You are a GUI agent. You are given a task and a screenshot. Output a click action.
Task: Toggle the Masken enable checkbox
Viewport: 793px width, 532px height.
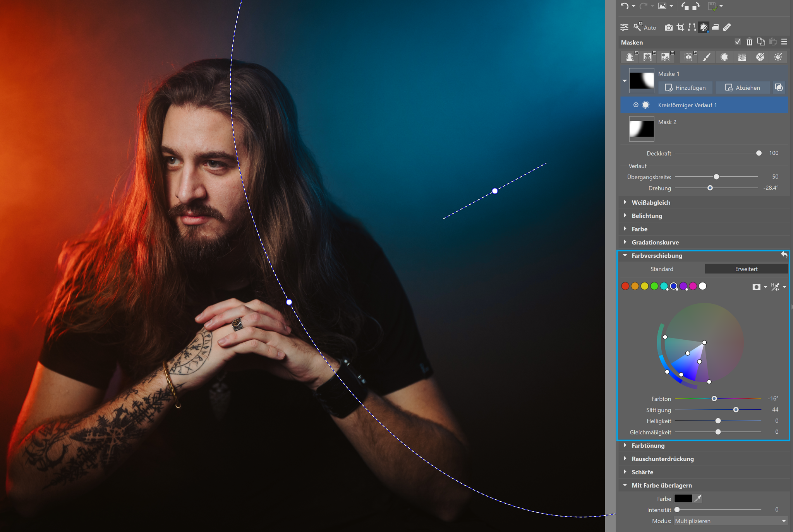(738, 42)
